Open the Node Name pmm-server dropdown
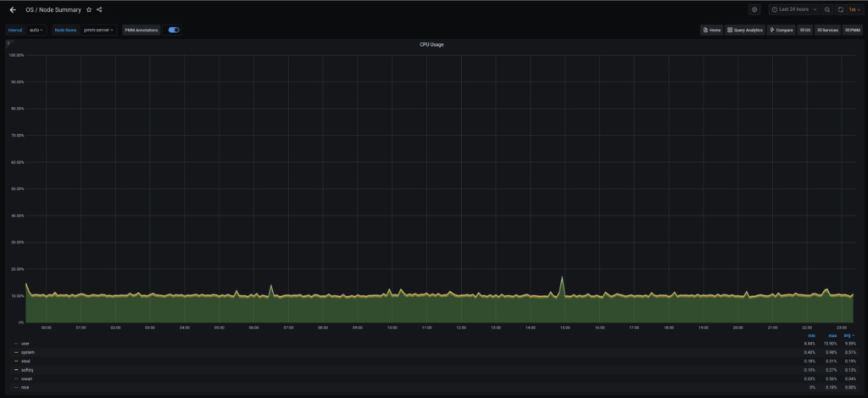This screenshot has height=398, width=868. (98, 30)
